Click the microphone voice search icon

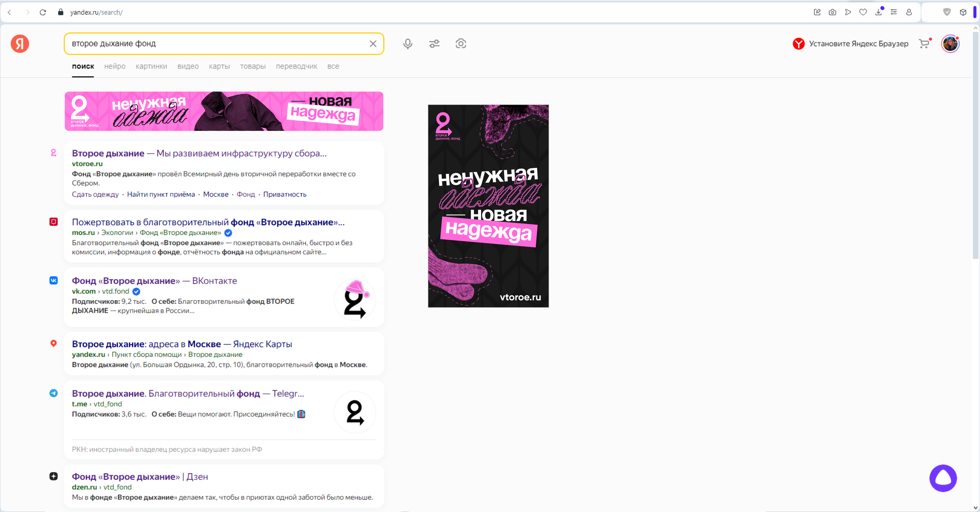[407, 44]
